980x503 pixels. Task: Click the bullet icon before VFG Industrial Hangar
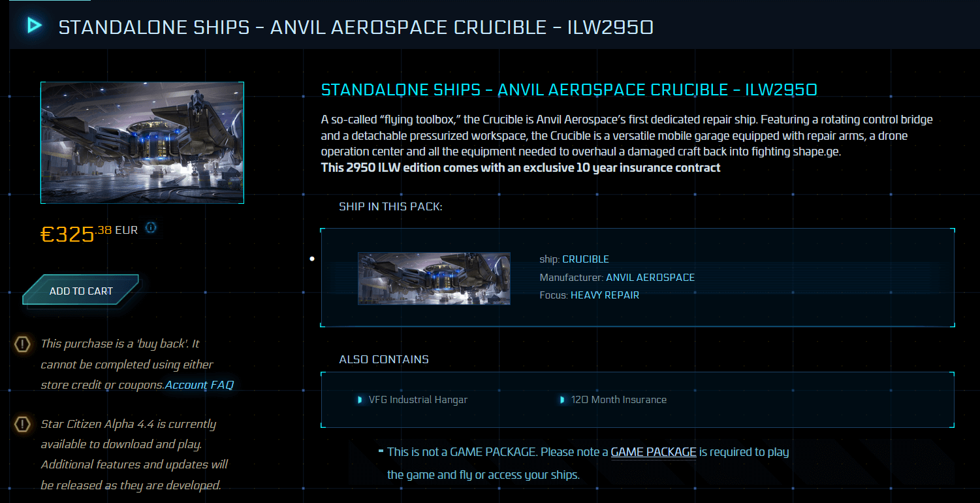click(x=360, y=400)
